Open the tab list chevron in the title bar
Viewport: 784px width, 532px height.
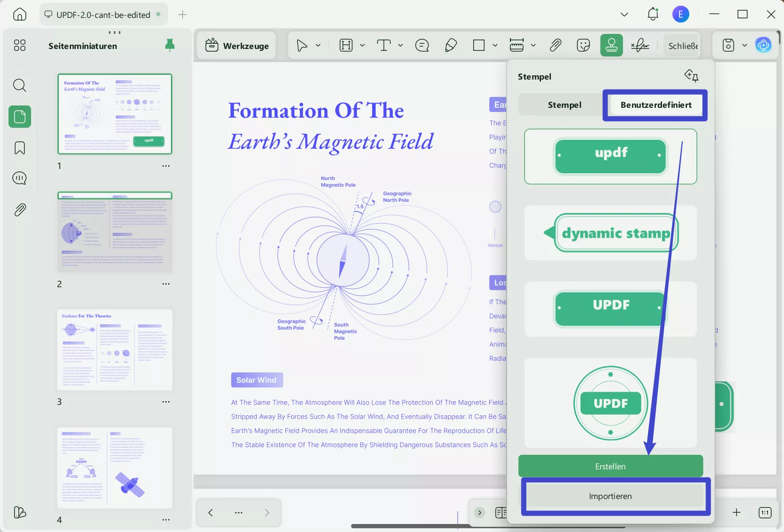click(624, 15)
